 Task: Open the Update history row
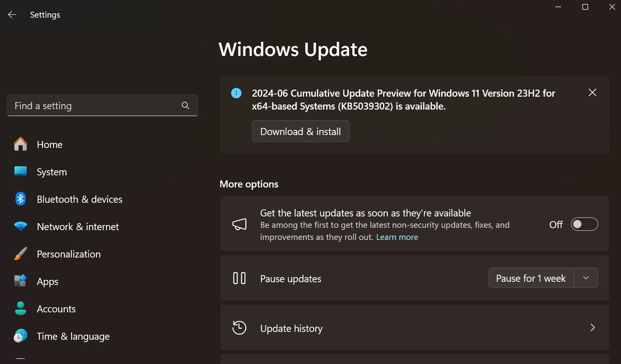point(415,328)
